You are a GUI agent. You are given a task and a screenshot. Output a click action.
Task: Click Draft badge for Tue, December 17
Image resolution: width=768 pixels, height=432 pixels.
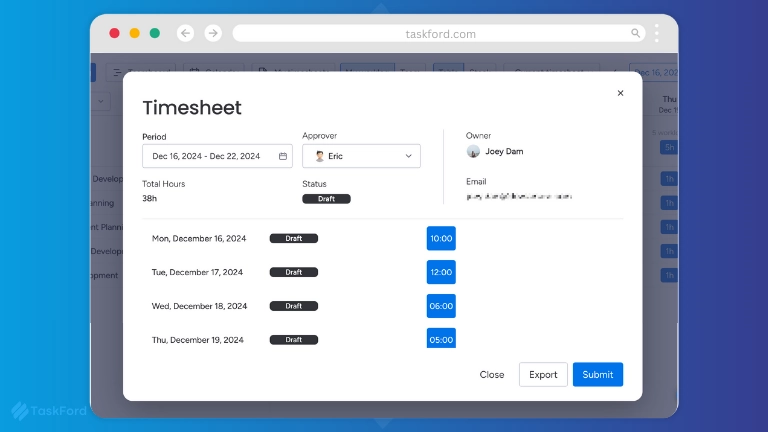[294, 272]
